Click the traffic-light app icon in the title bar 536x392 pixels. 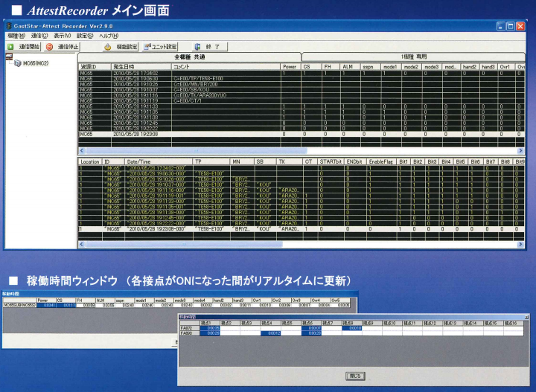coord(9,26)
